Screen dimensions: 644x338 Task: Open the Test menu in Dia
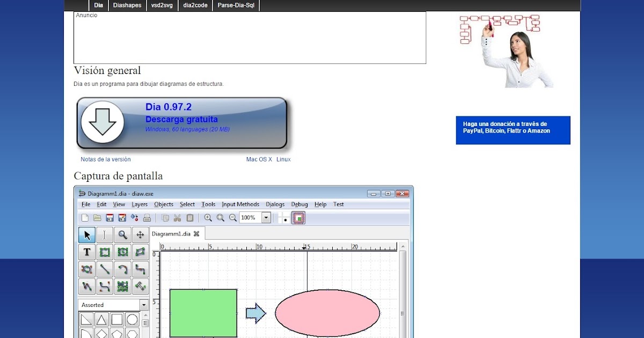(x=338, y=204)
